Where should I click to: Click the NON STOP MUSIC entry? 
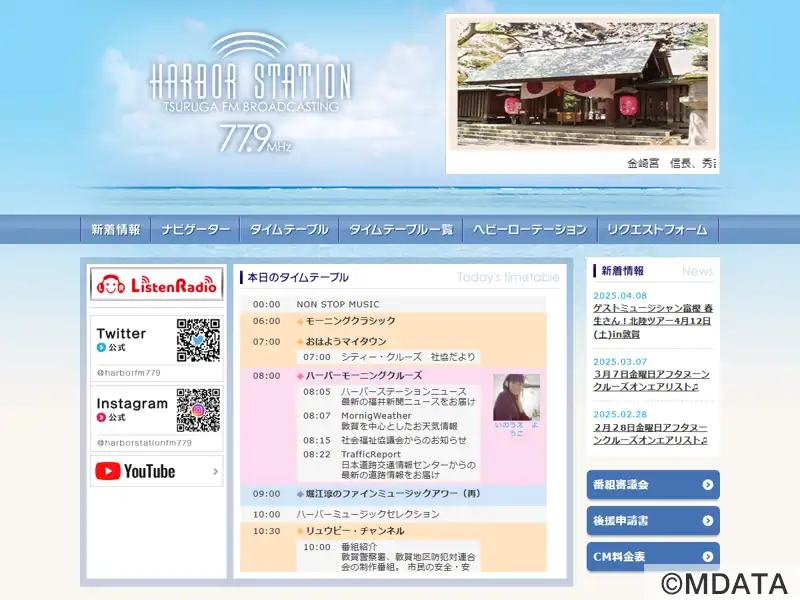click(338, 305)
